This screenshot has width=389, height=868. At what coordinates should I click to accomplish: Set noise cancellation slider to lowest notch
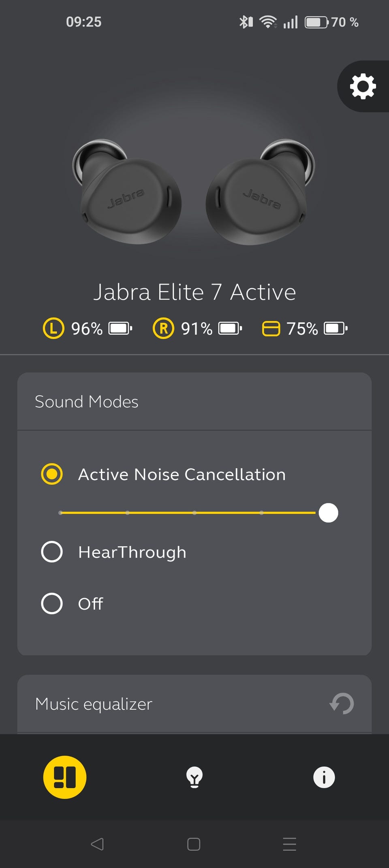tap(60, 513)
